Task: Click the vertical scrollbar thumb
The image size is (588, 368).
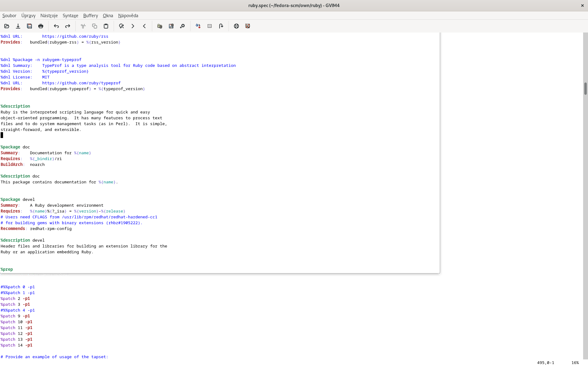Action: pos(585,89)
